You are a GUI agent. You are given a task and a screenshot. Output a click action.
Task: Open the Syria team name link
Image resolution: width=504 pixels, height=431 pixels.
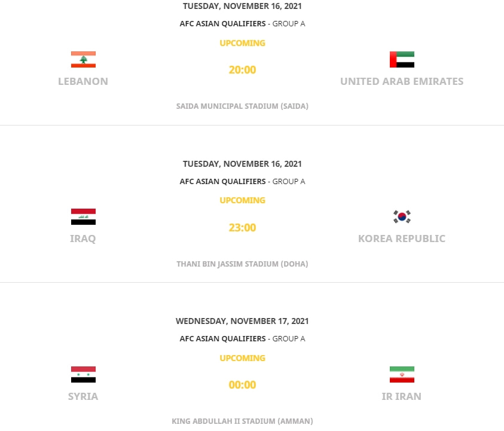pyautogui.click(x=83, y=396)
